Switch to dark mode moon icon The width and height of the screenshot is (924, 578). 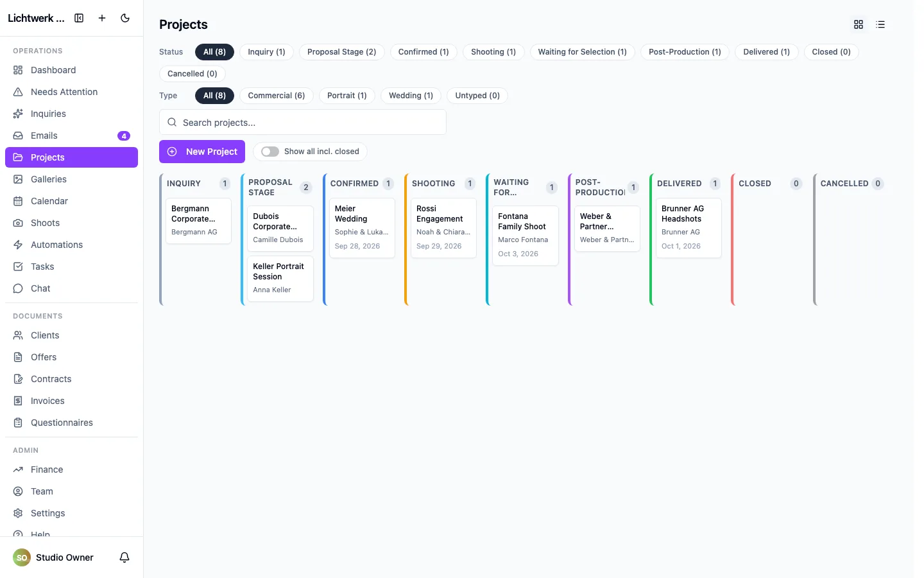point(125,18)
